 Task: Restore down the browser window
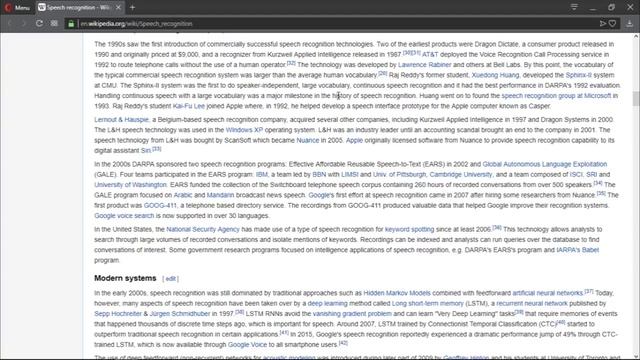point(611,7)
